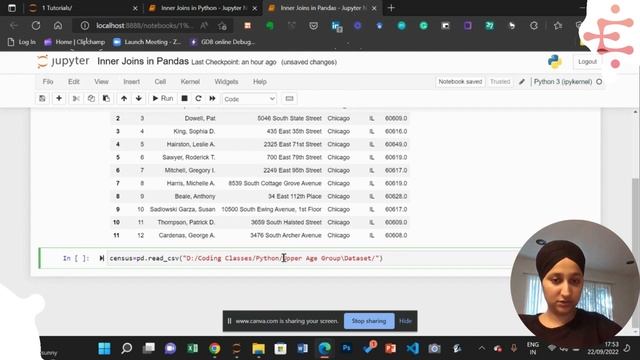Viewport: 640px width, 360px height.
Task: Open the Edit menu
Action: point(74,82)
